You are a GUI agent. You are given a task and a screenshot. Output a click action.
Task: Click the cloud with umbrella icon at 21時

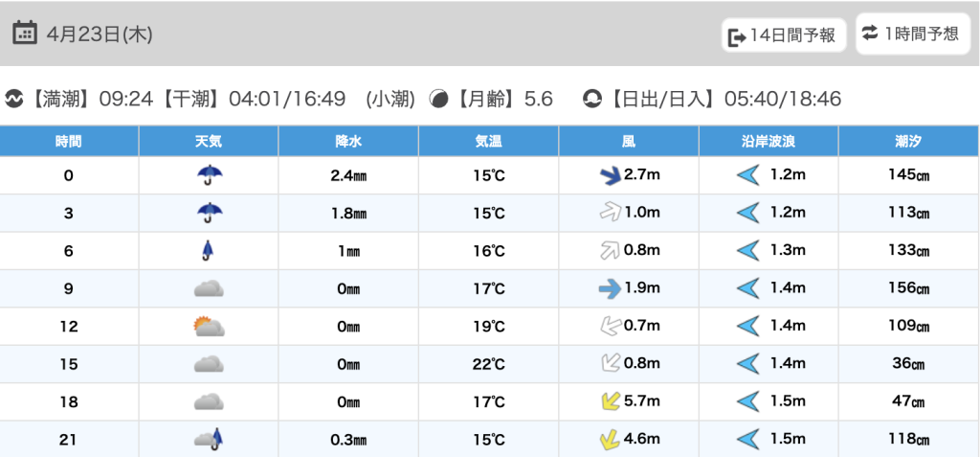pyautogui.click(x=209, y=440)
